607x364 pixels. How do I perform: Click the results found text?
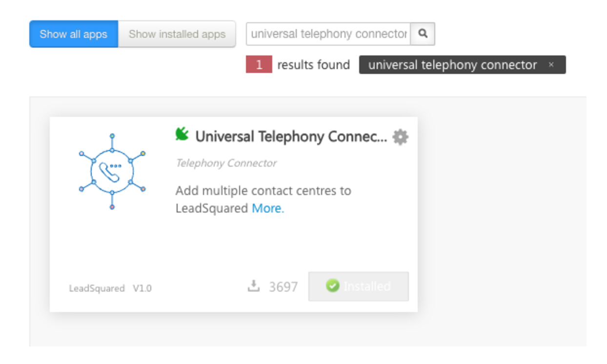tap(313, 65)
